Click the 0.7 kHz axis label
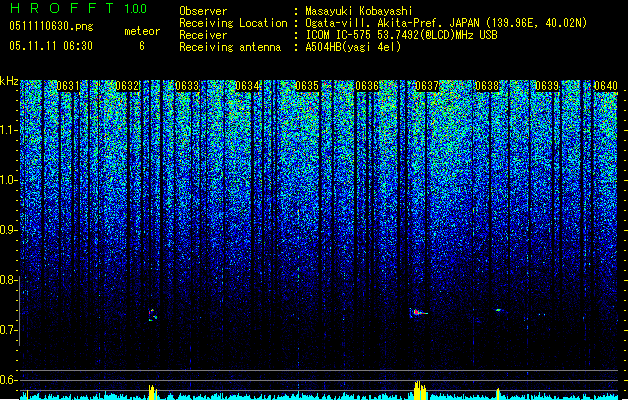The width and height of the screenshot is (629, 400). (9, 330)
